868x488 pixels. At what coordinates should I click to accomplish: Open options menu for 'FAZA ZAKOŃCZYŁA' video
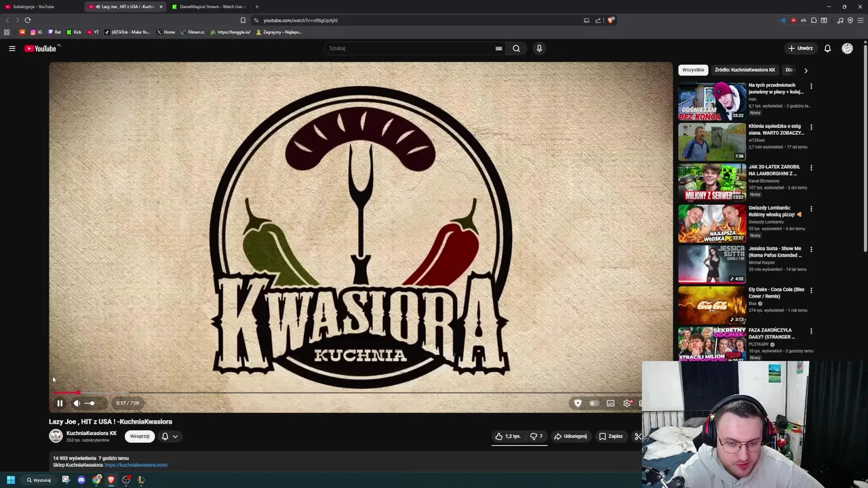click(x=811, y=331)
